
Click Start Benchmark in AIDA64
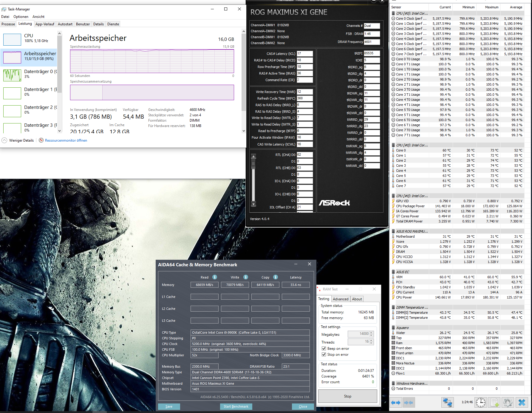point(236,406)
